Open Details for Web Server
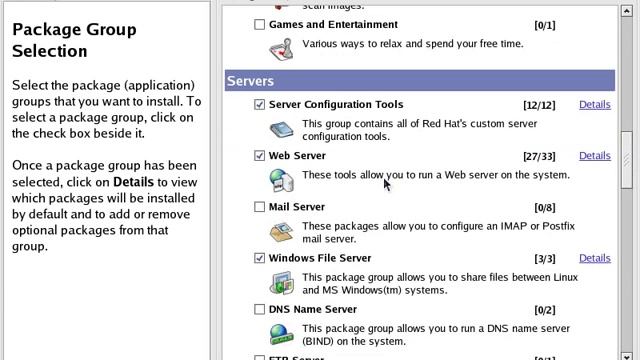640x360 pixels. pos(595,156)
